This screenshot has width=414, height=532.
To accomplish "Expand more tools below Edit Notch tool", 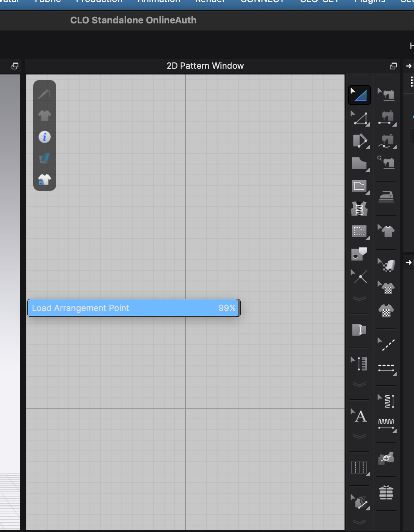I will pyautogui.click(x=359, y=299).
